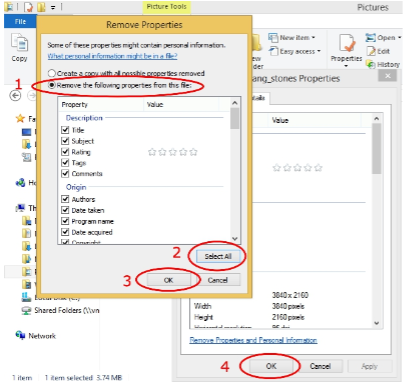
Task: Click the Edit ribbon icon
Action: (371, 51)
